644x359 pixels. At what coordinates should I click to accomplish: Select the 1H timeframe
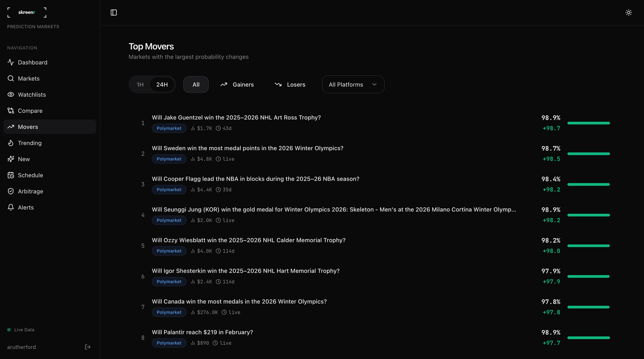(140, 84)
